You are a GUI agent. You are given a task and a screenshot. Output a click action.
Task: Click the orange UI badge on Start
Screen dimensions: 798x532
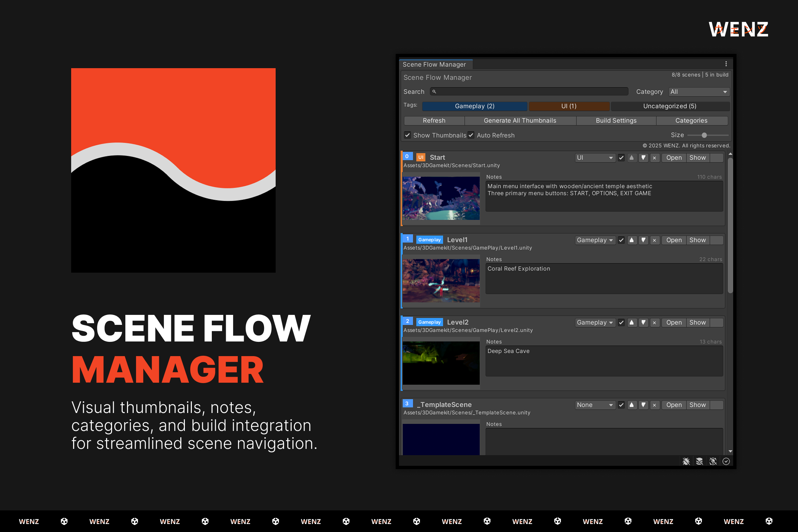[421, 157]
